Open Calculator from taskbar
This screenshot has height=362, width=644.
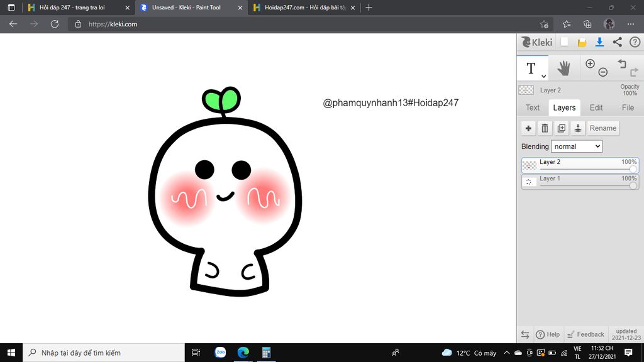coord(266,353)
